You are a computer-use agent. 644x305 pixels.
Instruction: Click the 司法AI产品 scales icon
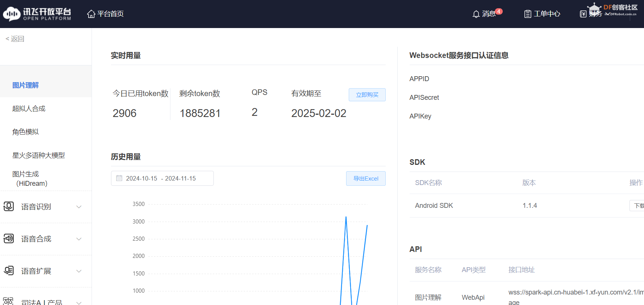tap(8, 301)
